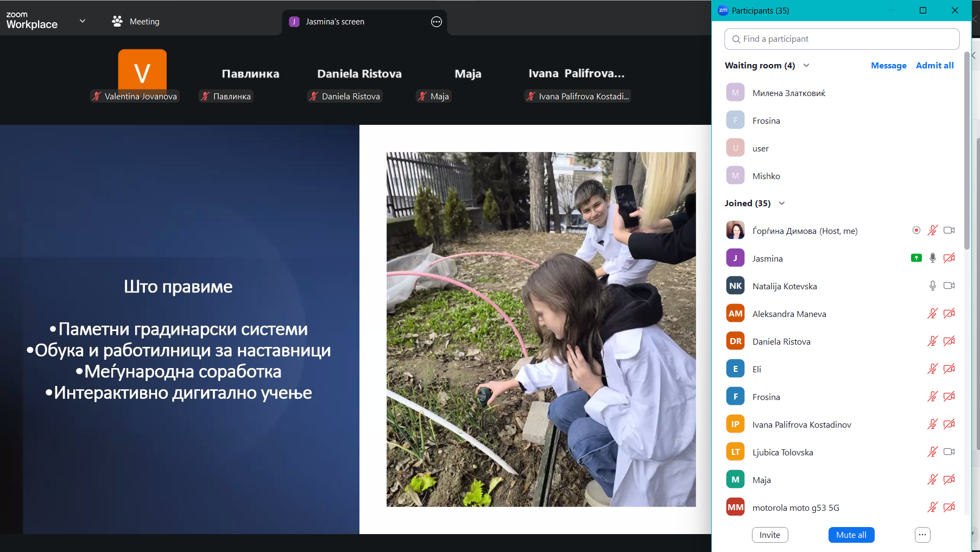Open the Zoom Workplace dropdown arrow
The width and height of the screenshot is (980, 552).
pyautogui.click(x=83, y=21)
